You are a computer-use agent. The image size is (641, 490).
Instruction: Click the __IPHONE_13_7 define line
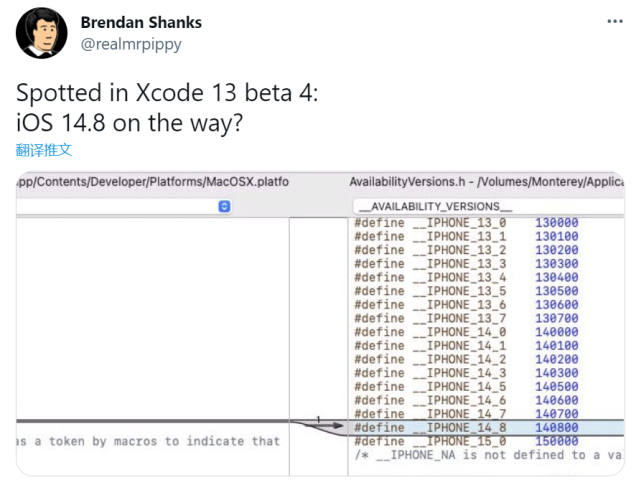[430, 318]
